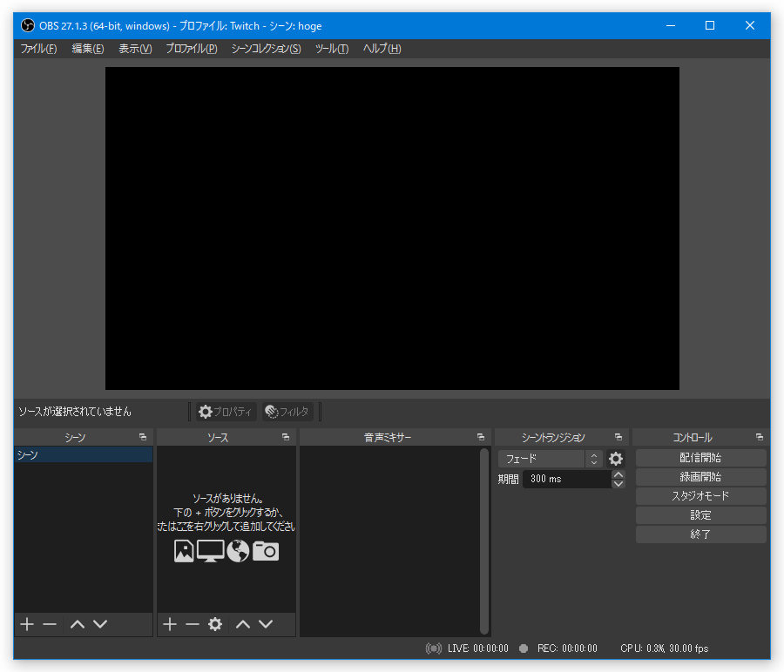784x672 pixels.
Task: Click the camera capture device icon
Action: coord(266,551)
